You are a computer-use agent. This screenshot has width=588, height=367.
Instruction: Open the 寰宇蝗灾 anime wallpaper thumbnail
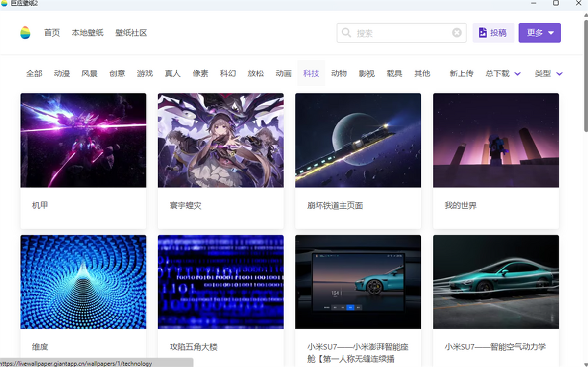[220, 140]
